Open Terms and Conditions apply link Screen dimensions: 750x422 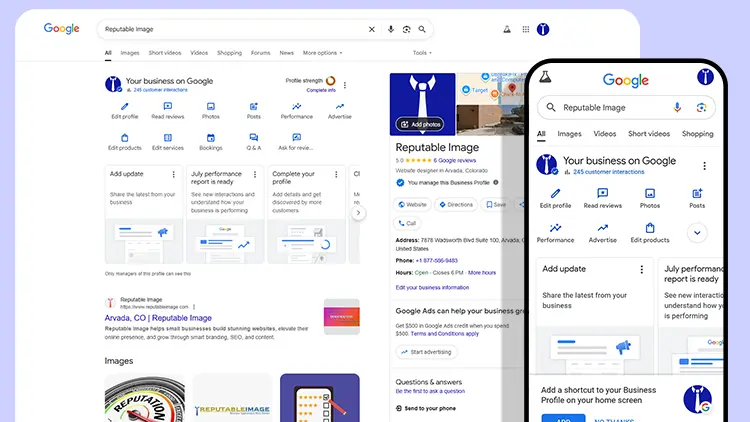click(444, 334)
